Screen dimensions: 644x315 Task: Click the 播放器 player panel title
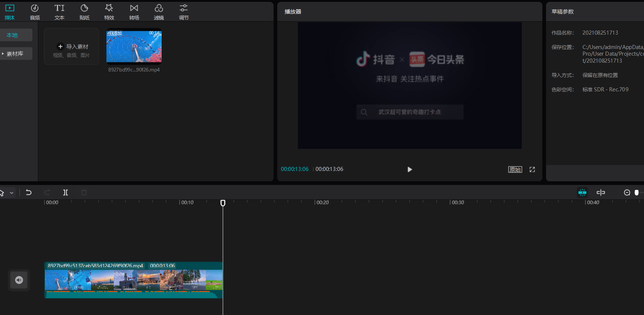click(x=293, y=12)
